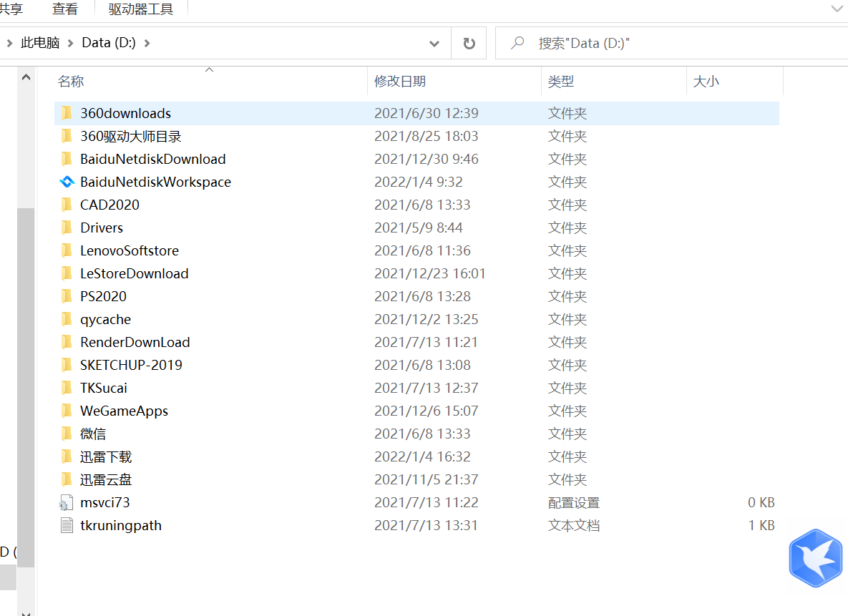The width and height of the screenshot is (848, 616).
Task: Click the tkruningpath text document icon
Action: [x=67, y=526]
